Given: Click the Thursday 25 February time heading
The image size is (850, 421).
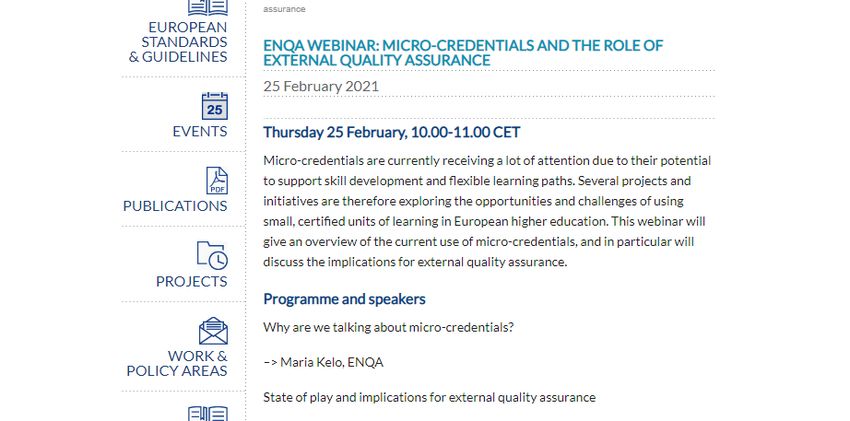Looking at the screenshot, I should coord(392,132).
